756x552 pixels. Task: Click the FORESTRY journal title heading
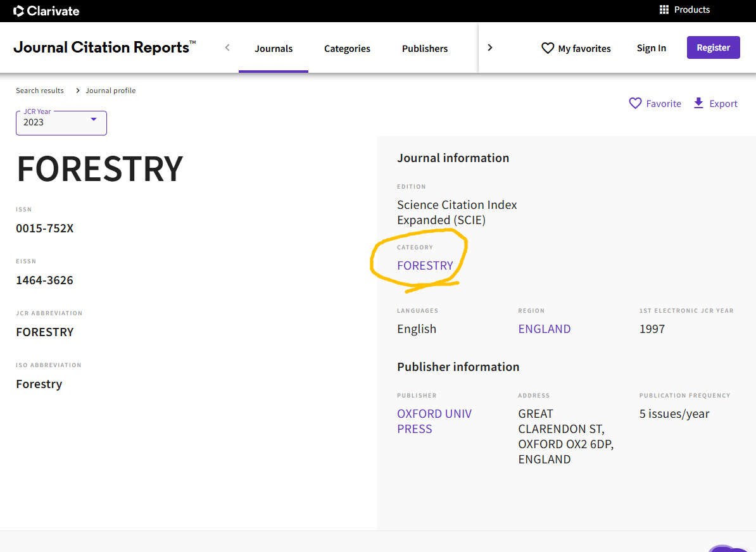click(100, 169)
